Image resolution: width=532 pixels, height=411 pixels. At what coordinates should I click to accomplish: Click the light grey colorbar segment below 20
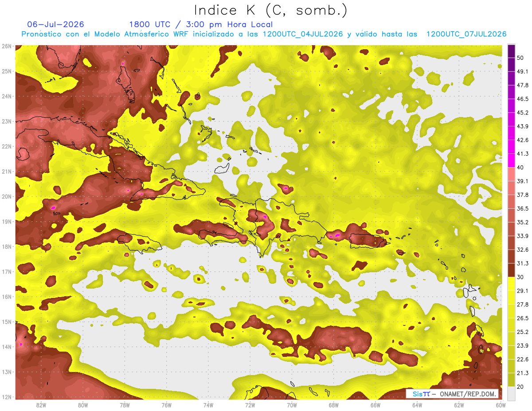(x=511, y=393)
